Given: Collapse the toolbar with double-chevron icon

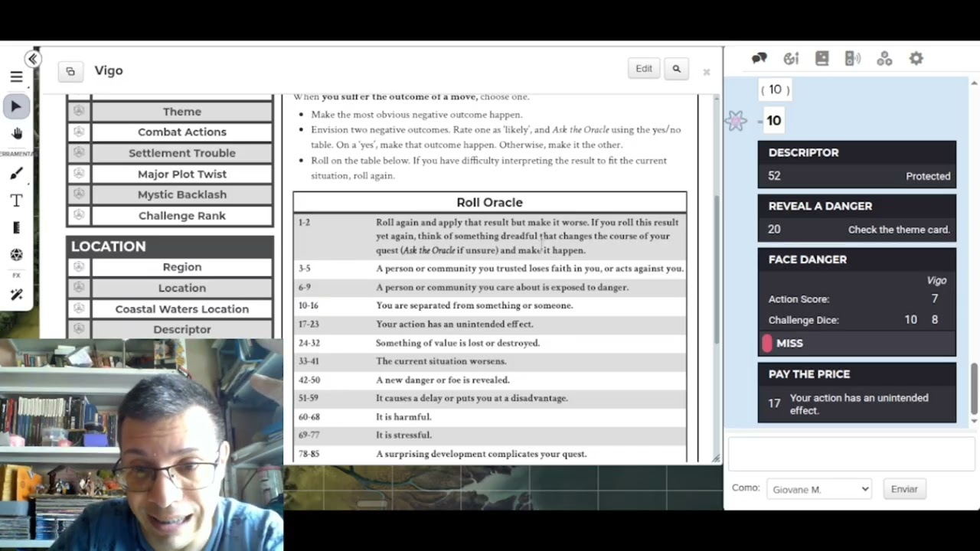Looking at the screenshot, I should click(x=32, y=59).
